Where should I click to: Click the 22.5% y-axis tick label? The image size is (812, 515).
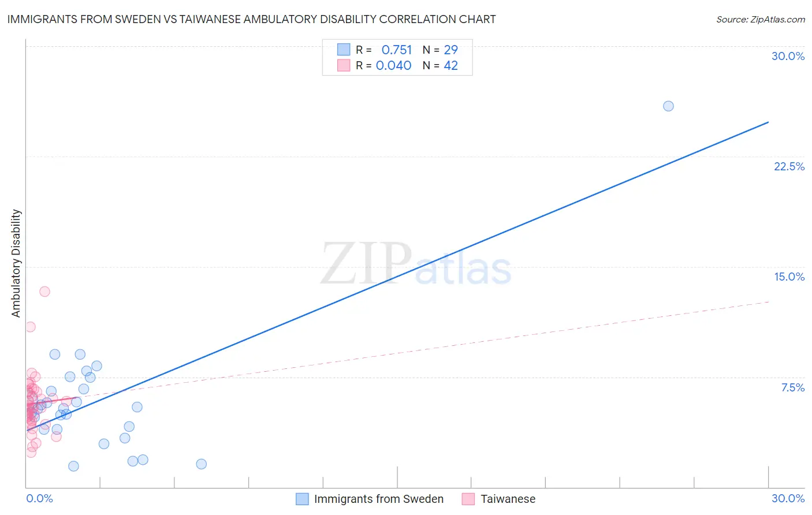pyautogui.click(x=789, y=166)
